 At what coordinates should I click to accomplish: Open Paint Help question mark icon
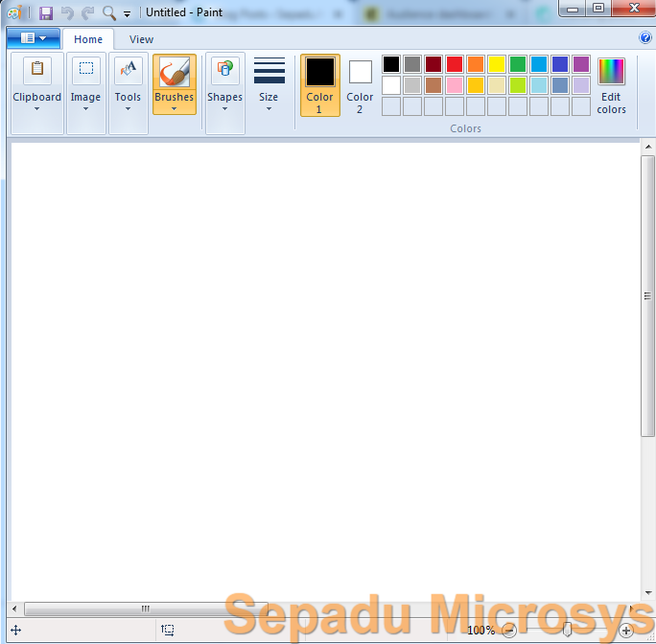tap(645, 37)
